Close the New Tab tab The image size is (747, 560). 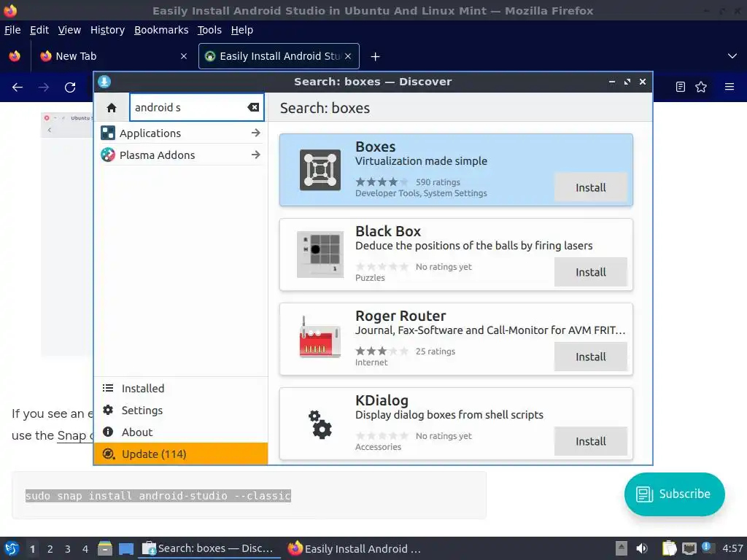click(x=184, y=56)
